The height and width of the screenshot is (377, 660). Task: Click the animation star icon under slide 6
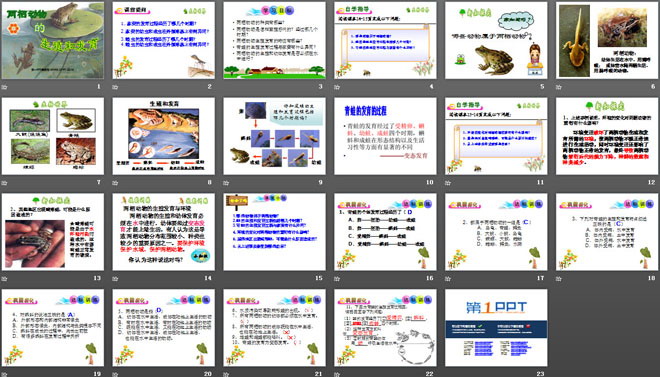click(x=559, y=87)
